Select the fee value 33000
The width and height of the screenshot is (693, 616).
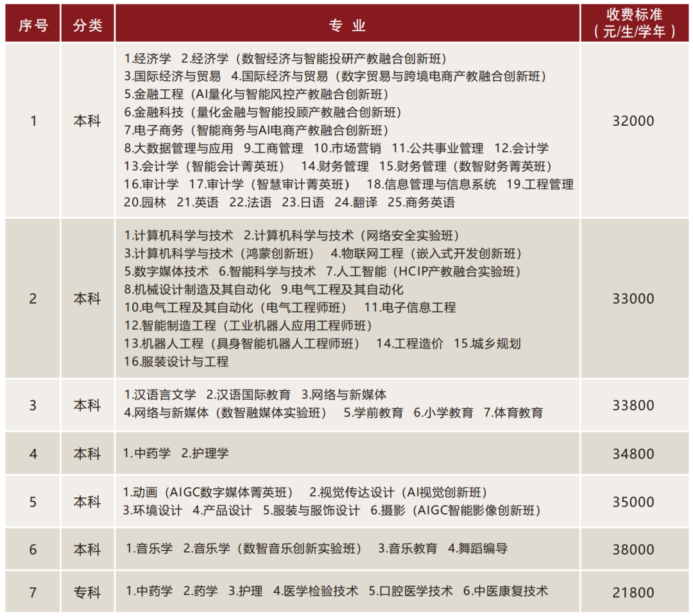pos(633,299)
